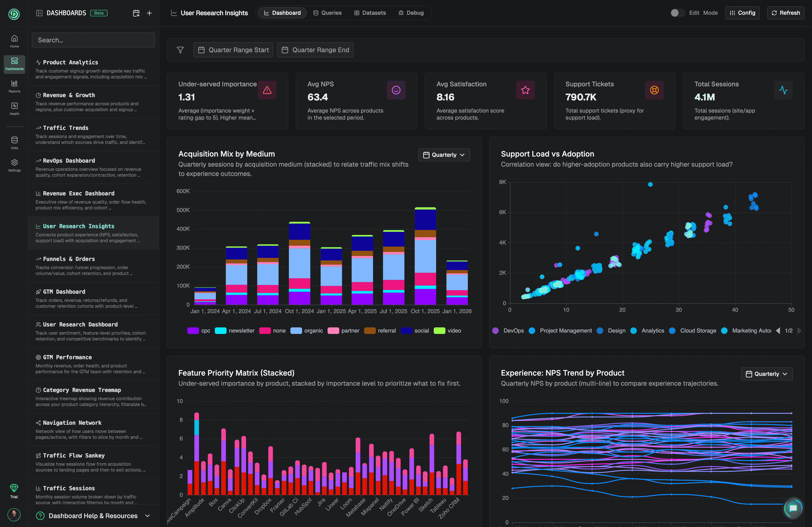Screen dimensions: 812x527
Task: Expand Dashboard Help & Resources
Action: [93, 516]
